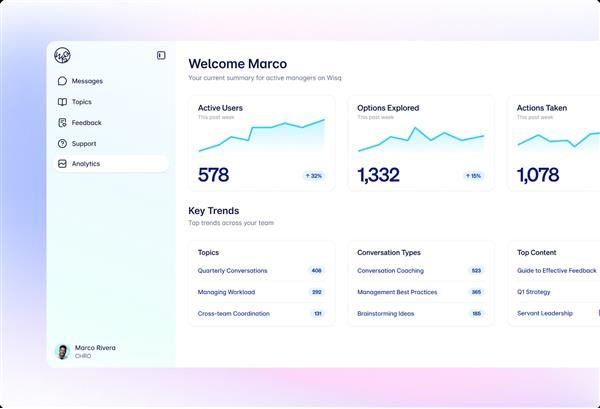Viewport: 600px width, 409px height.
Task: Click the 292 count badge
Action: 316,292
